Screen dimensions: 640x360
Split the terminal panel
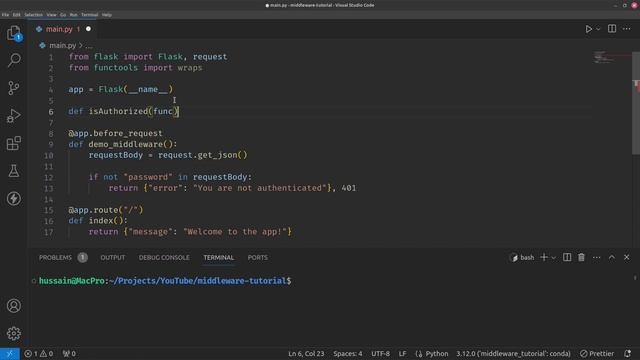coord(567,257)
